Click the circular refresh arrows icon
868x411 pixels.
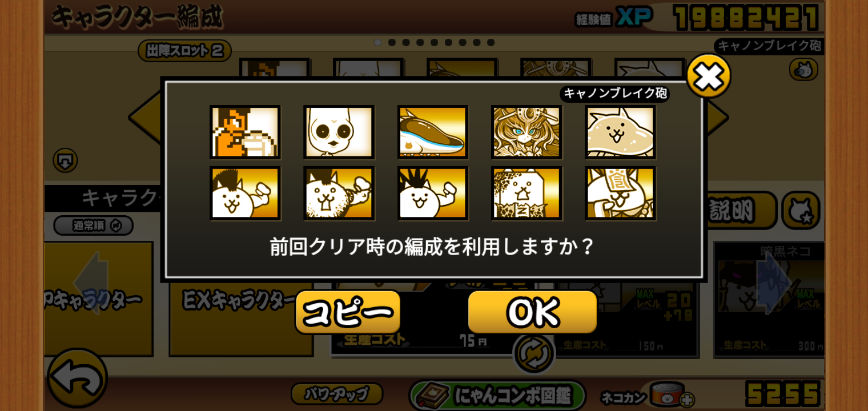[x=534, y=353]
